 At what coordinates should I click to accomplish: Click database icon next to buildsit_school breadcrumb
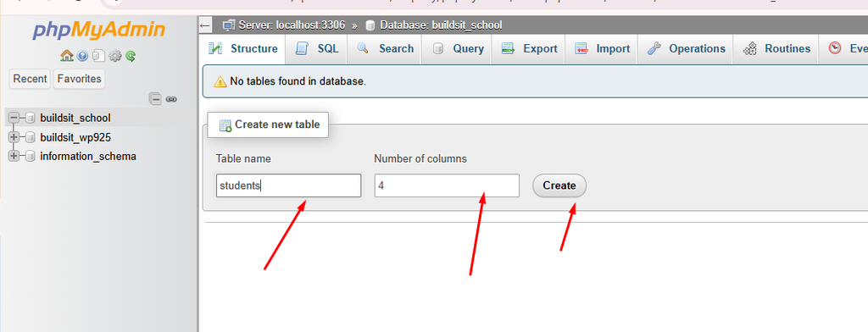370,25
